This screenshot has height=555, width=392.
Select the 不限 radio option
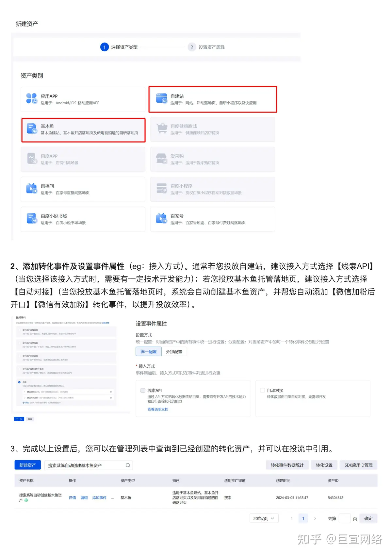tap(19, 382)
